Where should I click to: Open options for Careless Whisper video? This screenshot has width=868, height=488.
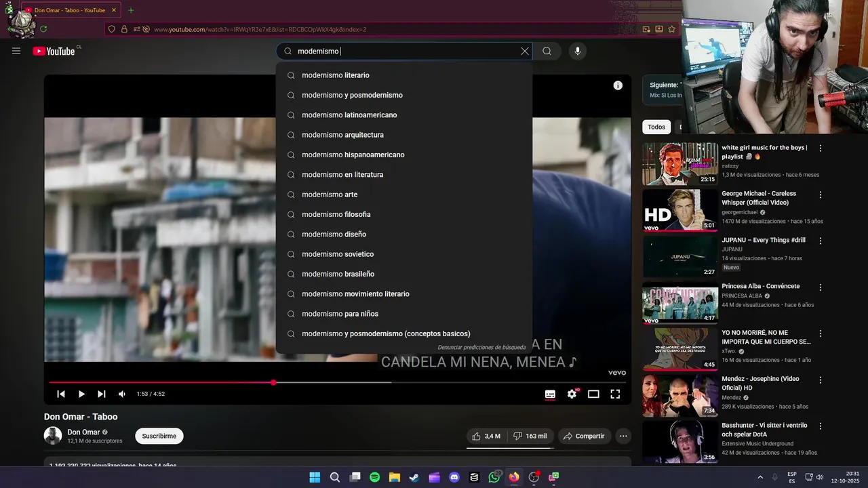(x=821, y=195)
